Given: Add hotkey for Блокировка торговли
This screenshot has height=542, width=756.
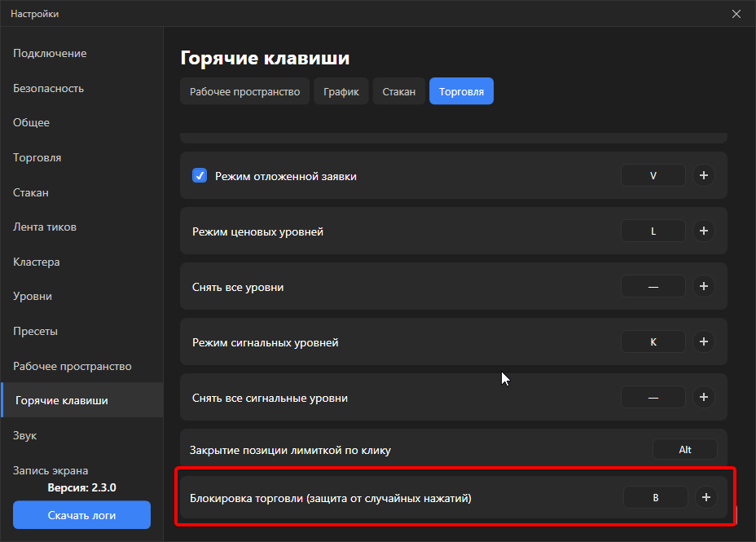Looking at the screenshot, I should click(x=705, y=498).
